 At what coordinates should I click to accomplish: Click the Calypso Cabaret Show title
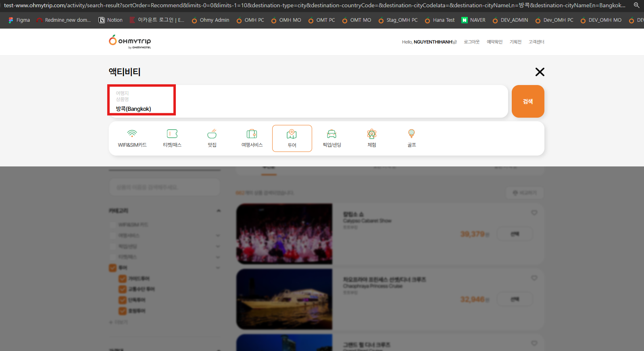(x=367, y=221)
